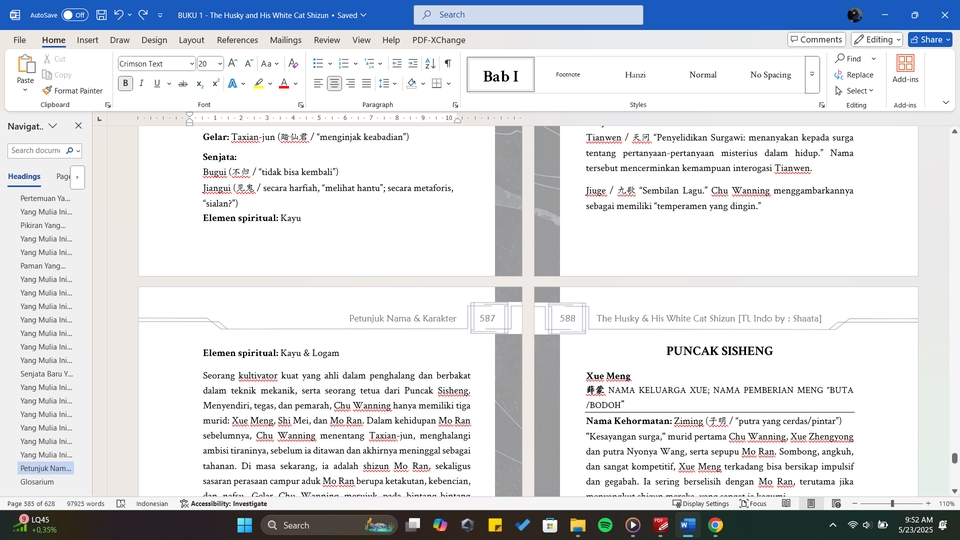Switch to Web Layout view icon
The height and width of the screenshot is (540, 960).
[x=836, y=503]
